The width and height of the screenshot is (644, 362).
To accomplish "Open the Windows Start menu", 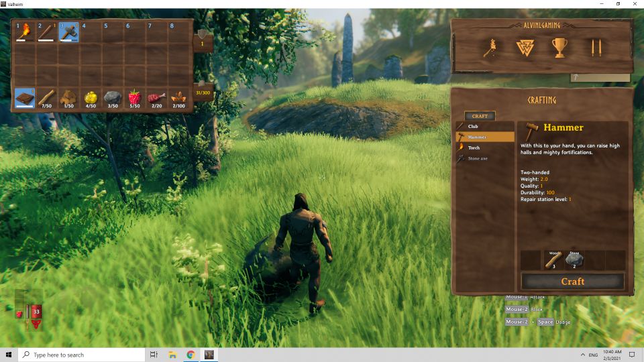I will click(9, 355).
